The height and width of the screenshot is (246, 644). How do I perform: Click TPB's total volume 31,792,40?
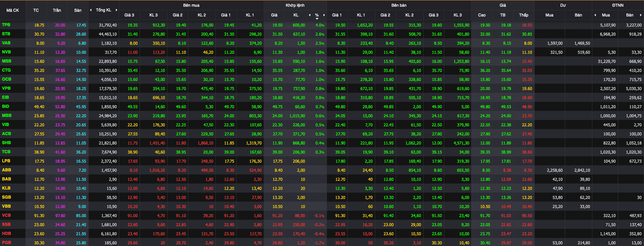click(x=108, y=25)
